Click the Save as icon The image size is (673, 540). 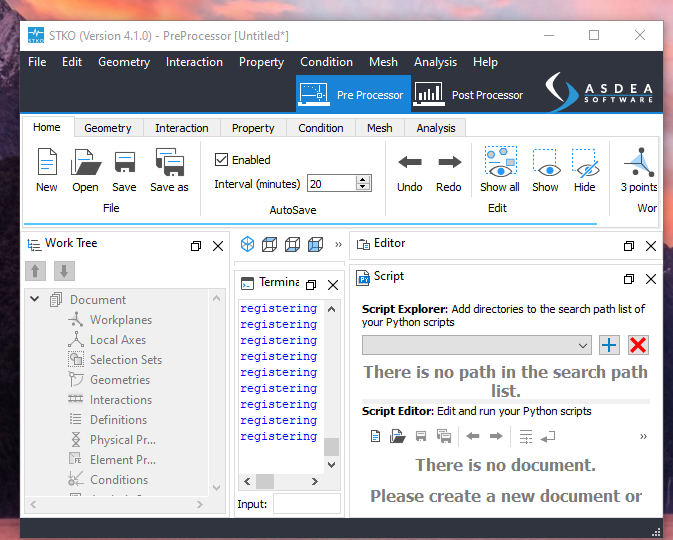pos(170,162)
